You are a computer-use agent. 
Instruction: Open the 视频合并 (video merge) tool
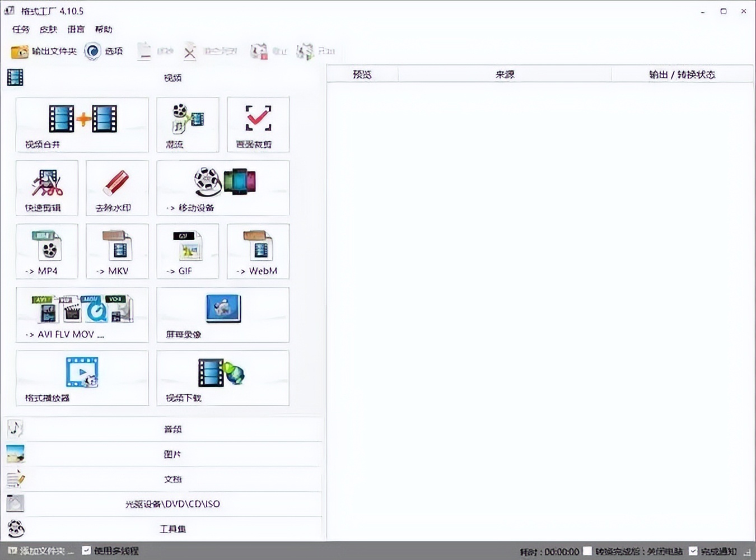(82, 124)
